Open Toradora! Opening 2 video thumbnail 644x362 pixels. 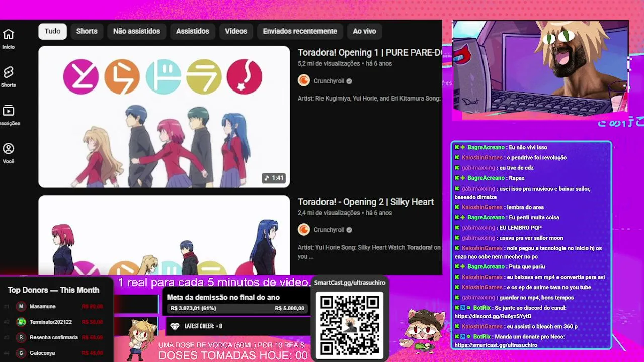(164, 235)
